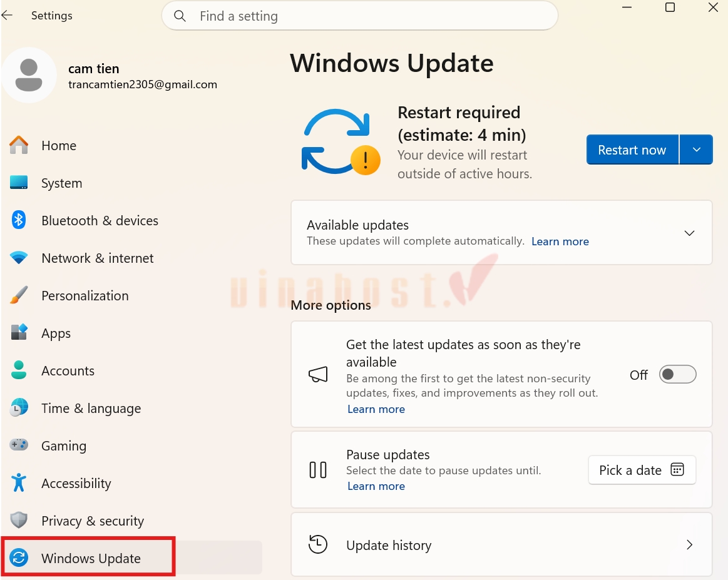Click the System monitor icon
The image size is (728, 580).
19,182
